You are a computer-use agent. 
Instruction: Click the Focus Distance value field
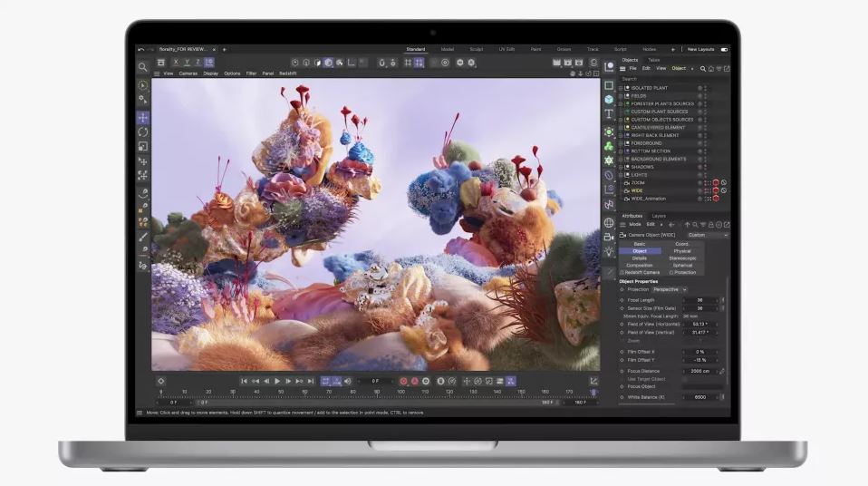coord(700,371)
